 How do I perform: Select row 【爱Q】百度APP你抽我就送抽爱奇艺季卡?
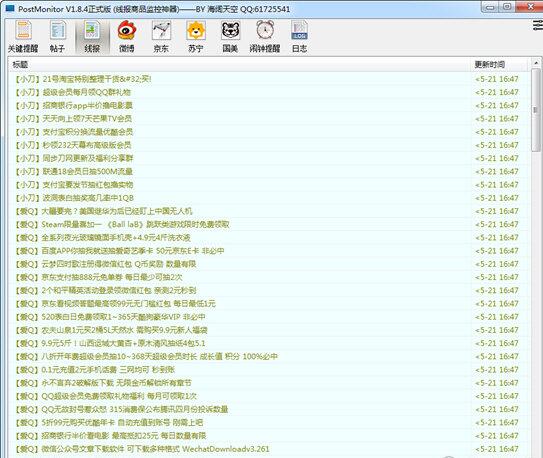pyautogui.click(x=269, y=251)
